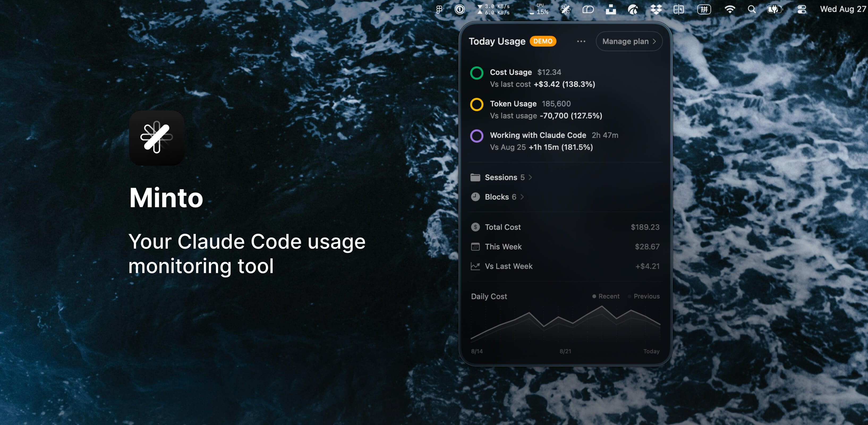Click the green Cost Usage ring
The height and width of the screenshot is (425, 868).
tap(476, 73)
